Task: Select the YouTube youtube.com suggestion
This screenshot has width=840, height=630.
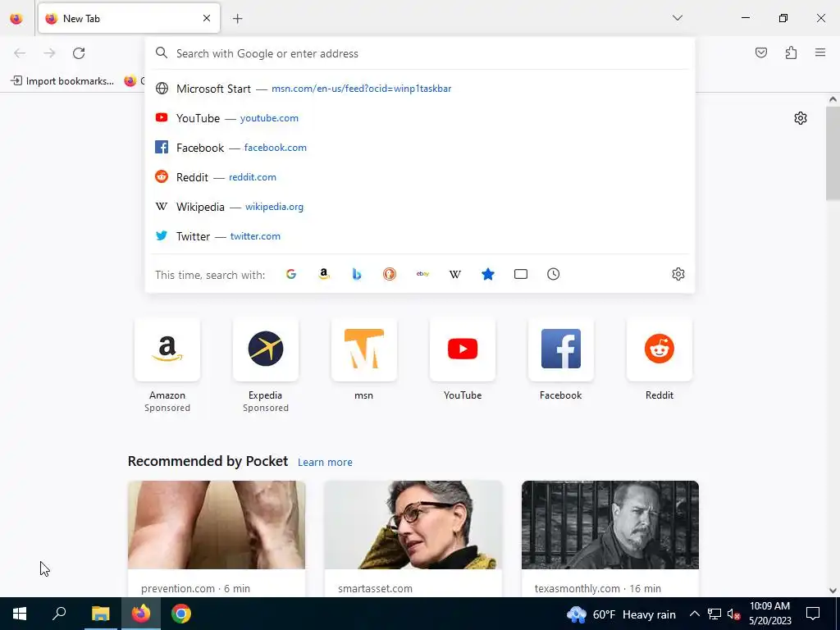Action: (x=420, y=118)
